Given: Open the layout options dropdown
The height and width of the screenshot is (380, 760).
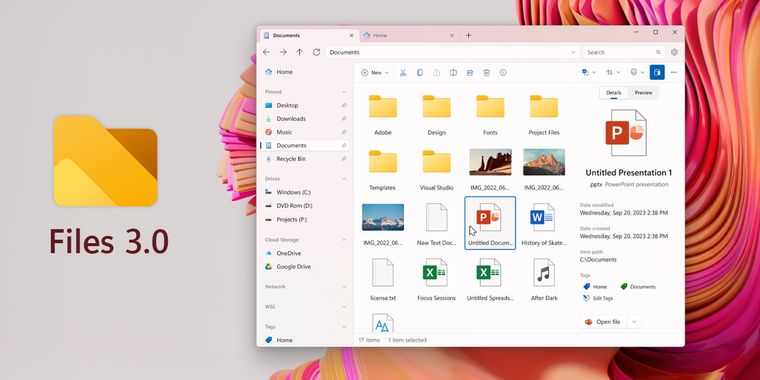Looking at the screenshot, I should [637, 72].
